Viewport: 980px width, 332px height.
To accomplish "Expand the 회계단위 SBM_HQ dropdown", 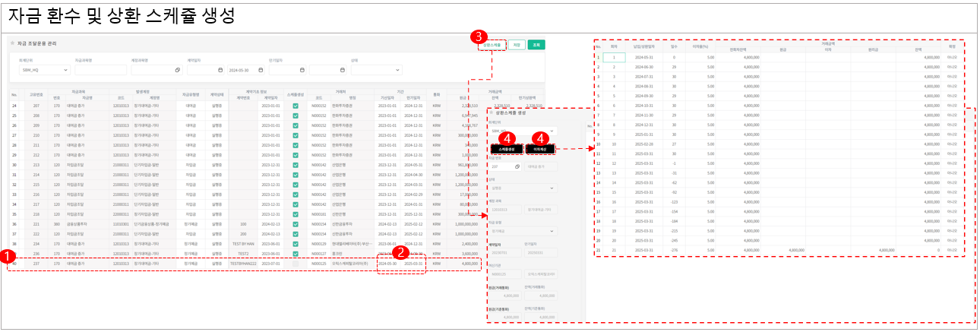I will pyautogui.click(x=65, y=70).
